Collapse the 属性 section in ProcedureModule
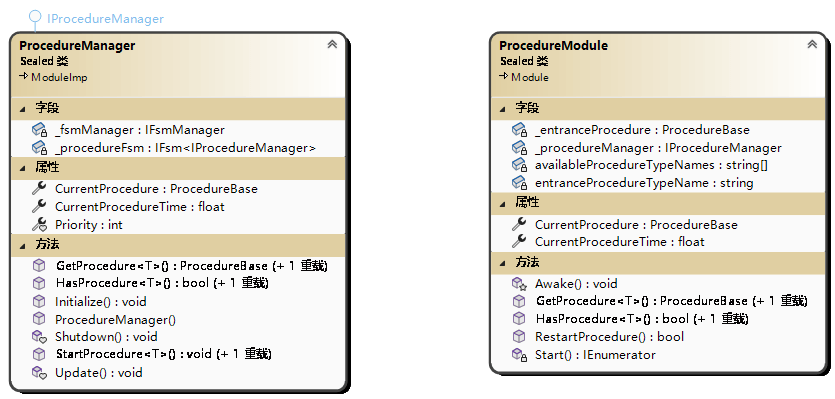The image size is (835, 399). click(x=503, y=202)
